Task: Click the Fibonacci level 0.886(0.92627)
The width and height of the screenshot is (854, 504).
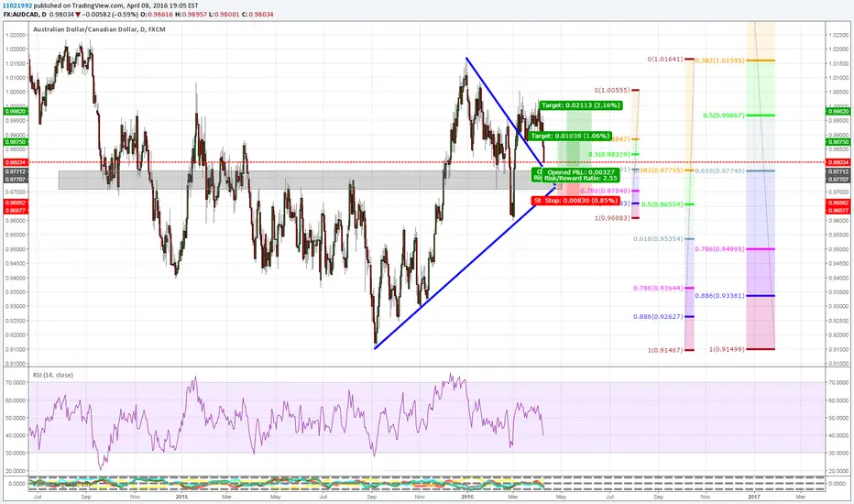Action: tap(658, 316)
